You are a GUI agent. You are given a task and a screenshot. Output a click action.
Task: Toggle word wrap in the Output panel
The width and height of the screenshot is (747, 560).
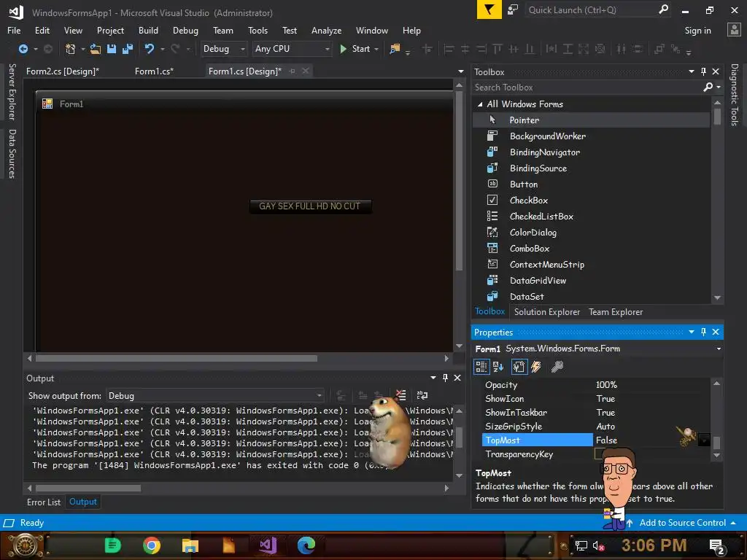pos(422,395)
